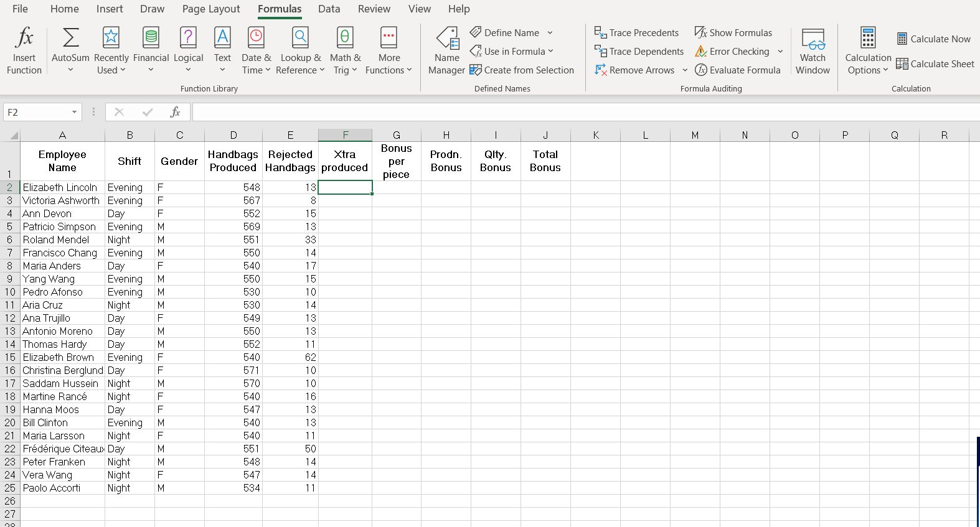Open the Error Checking dropdown arrow
This screenshot has width=980, height=527.
tap(780, 52)
